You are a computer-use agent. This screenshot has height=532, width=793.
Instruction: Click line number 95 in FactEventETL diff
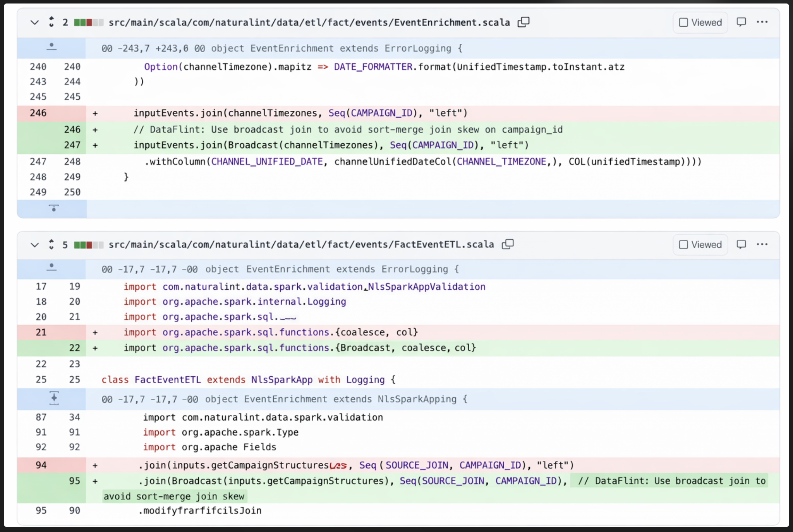click(74, 481)
